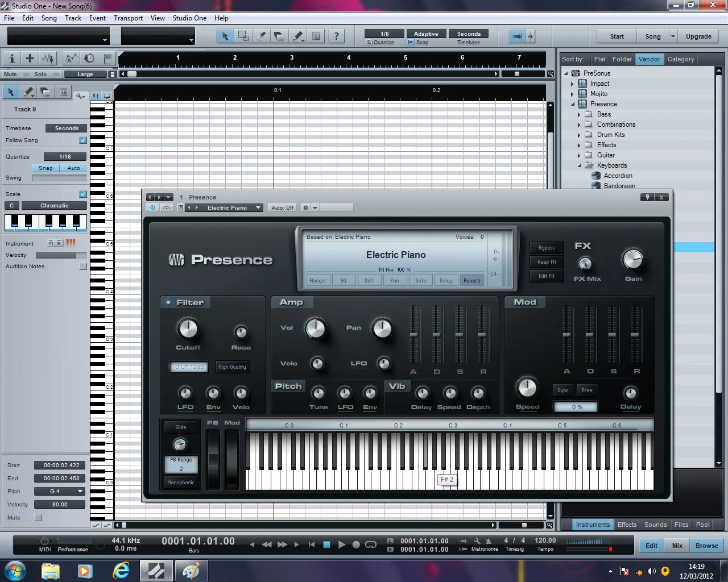Click the Bypass FX button

[x=547, y=248]
